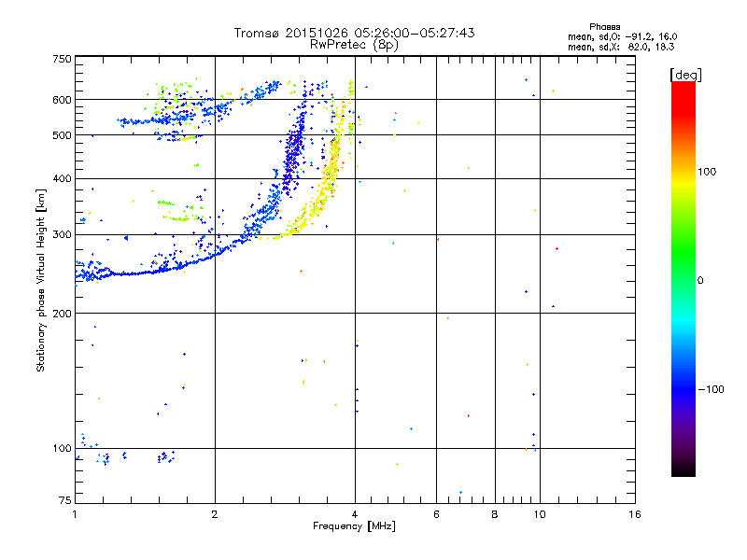Click the x-axis '10' tick label

540,514
